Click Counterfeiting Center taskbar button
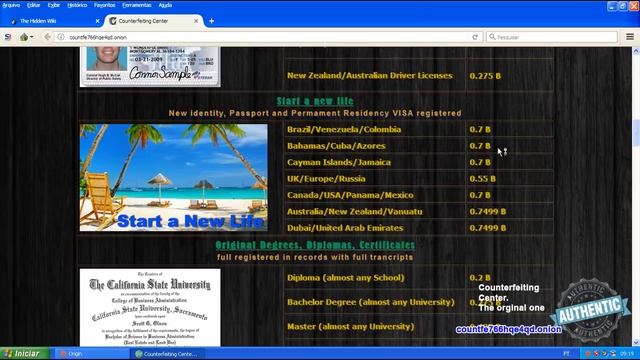This screenshot has height=360, width=640. pos(167,354)
